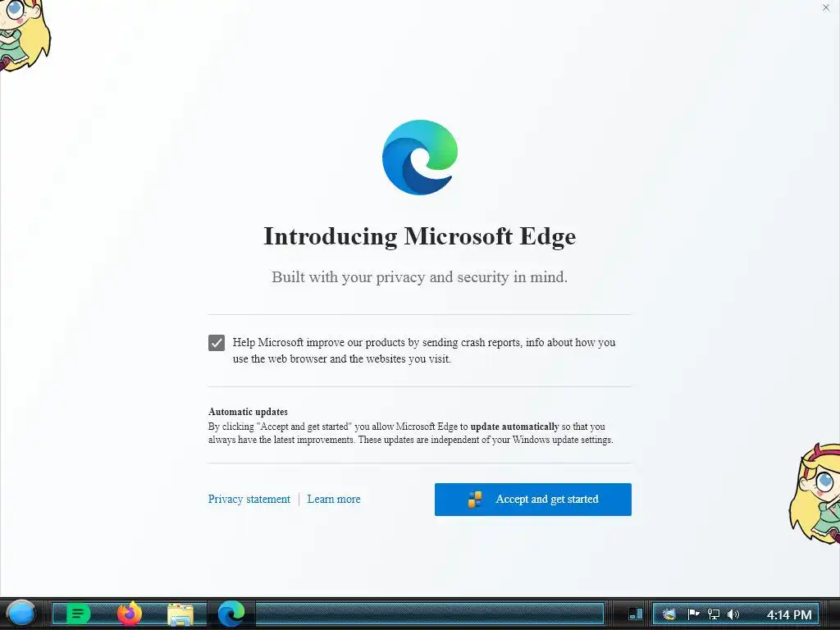
Task: Click 'Built with your privacy and security' subtitle
Action: click(x=419, y=277)
